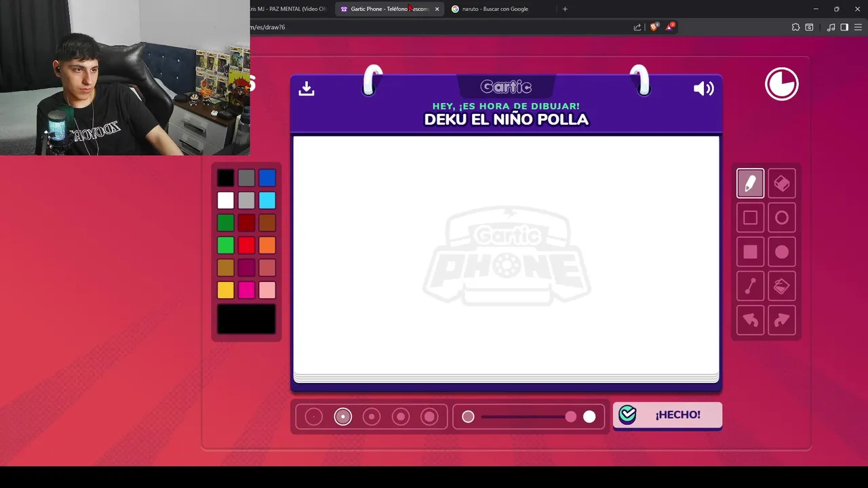
Task: Pick the black color swatch
Action: click(226, 178)
